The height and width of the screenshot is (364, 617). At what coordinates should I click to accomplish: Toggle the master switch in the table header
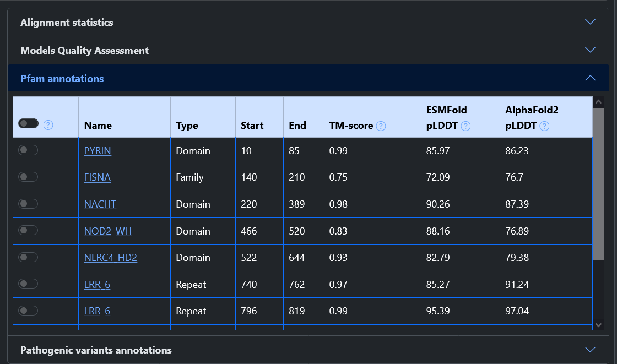(28, 123)
